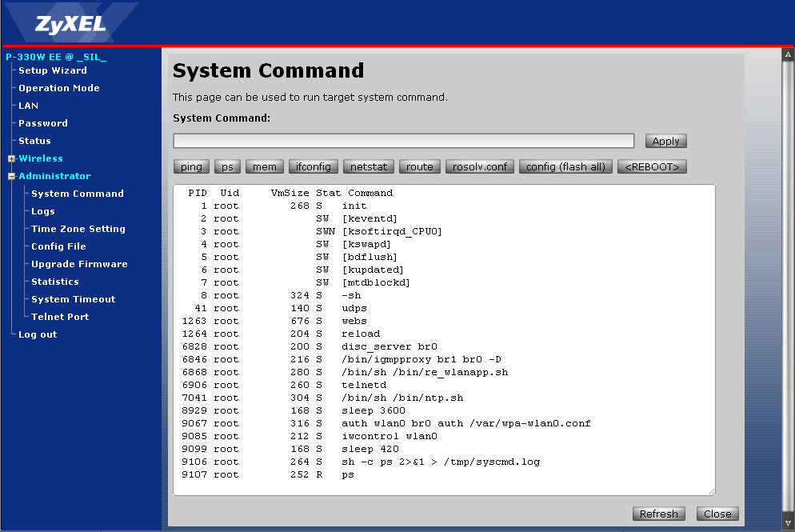
Task: Select the Wireless menu label
Action: 41,158
